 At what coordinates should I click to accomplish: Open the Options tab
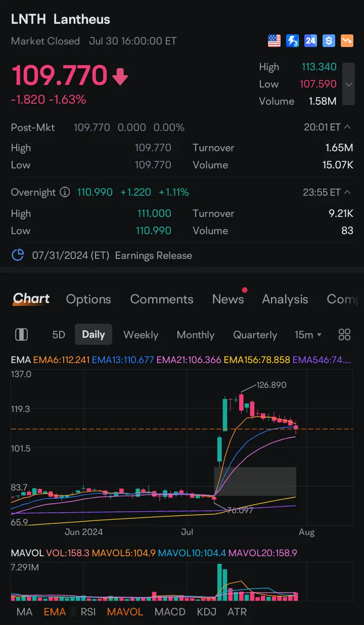88,299
